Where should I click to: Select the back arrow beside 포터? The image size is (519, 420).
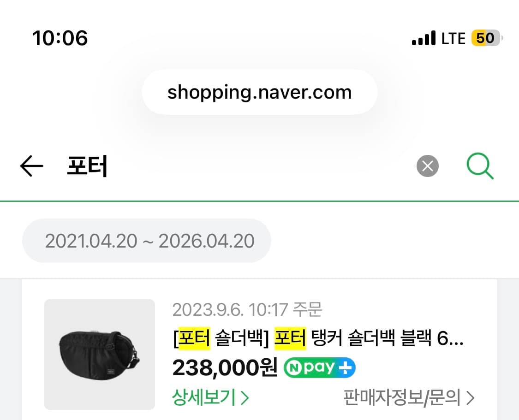point(31,166)
